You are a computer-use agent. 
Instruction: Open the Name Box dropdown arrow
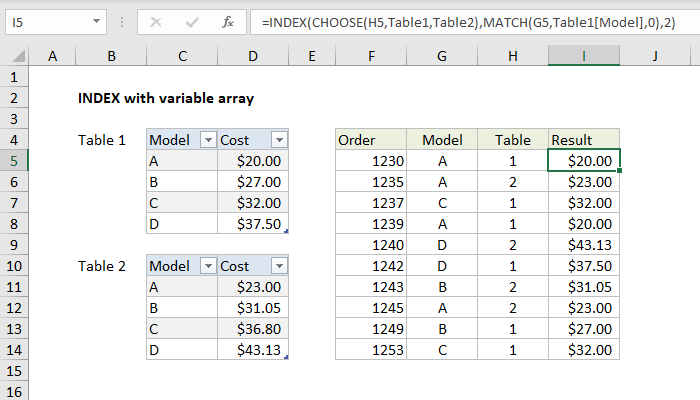click(x=94, y=20)
